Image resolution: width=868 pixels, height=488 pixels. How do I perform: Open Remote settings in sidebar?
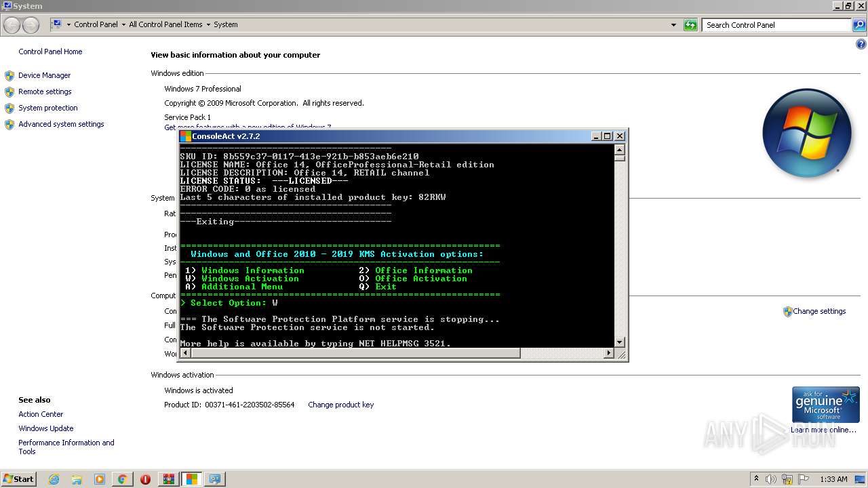coord(45,91)
